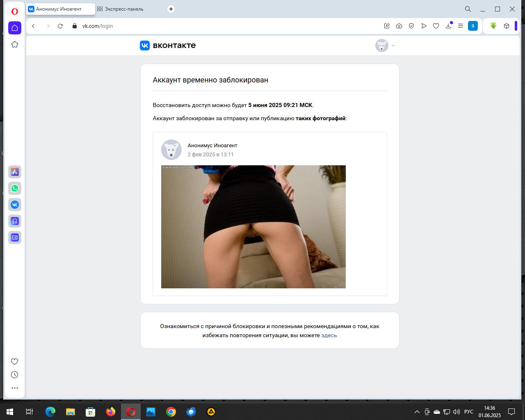Open the Windows Start menu
The width and height of the screenshot is (525, 420).
pyautogui.click(x=10, y=412)
